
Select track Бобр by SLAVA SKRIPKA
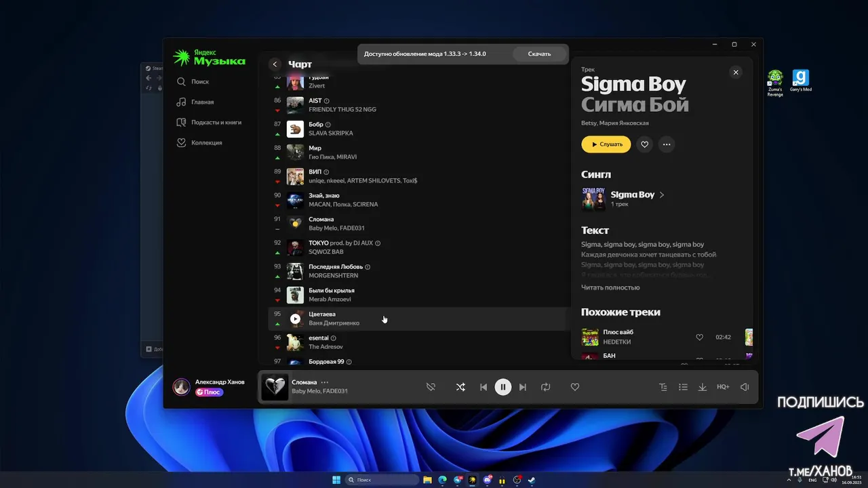tap(418, 129)
